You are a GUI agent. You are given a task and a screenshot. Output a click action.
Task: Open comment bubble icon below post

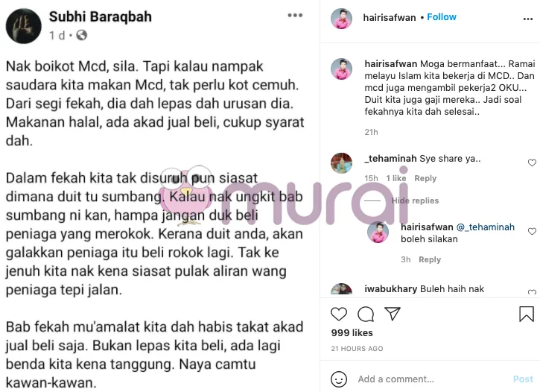[x=366, y=314]
